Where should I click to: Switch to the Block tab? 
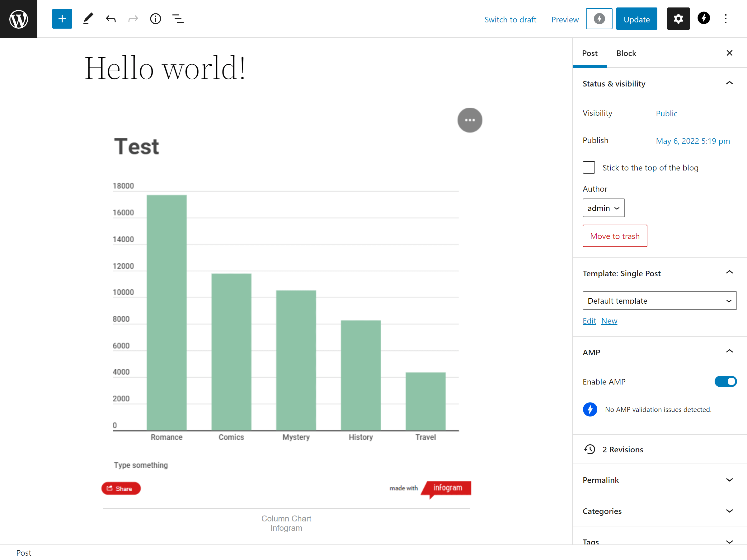coord(626,53)
